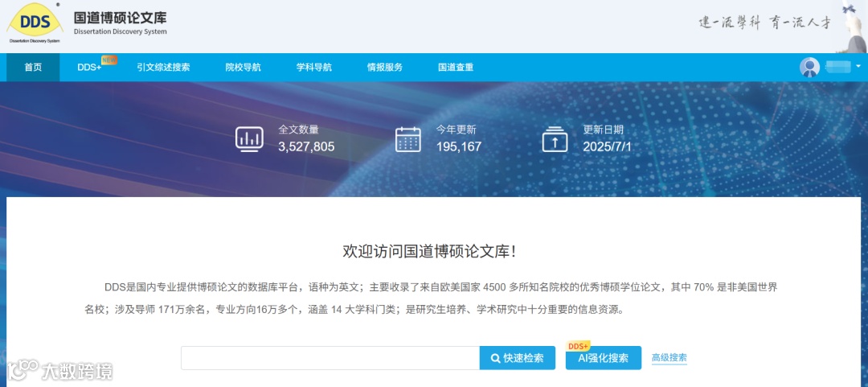The height and width of the screenshot is (387, 868).
Task: Click the 195,167 yearly update number
Action: click(x=459, y=147)
